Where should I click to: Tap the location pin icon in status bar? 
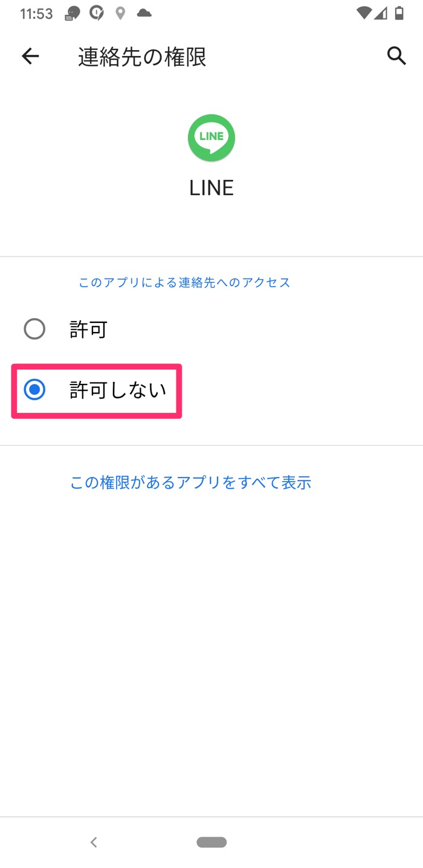click(119, 12)
